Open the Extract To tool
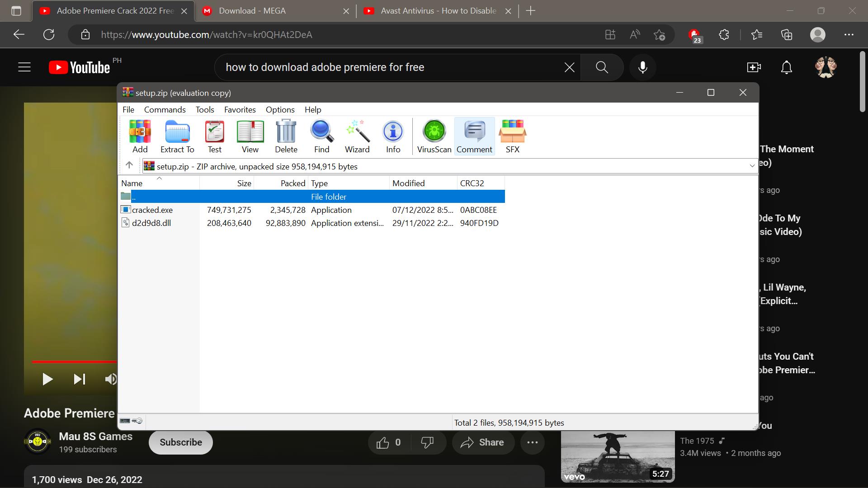 click(177, 136)
